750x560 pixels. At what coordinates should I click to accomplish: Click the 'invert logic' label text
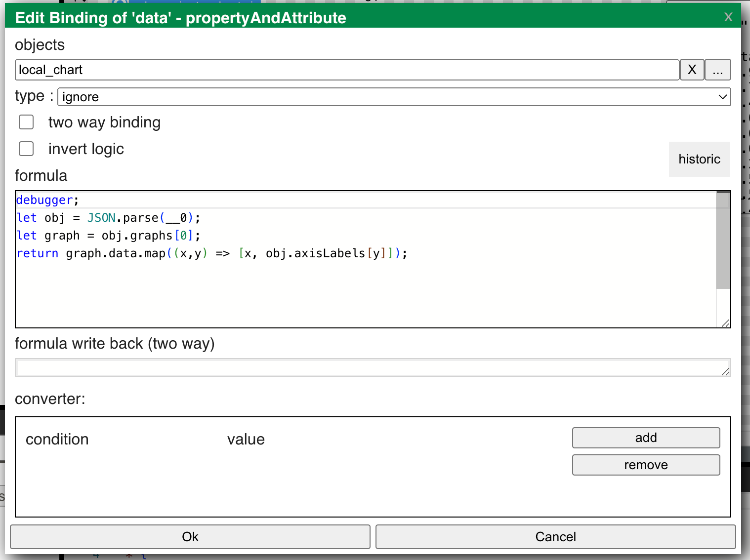(x=86, y=149)
